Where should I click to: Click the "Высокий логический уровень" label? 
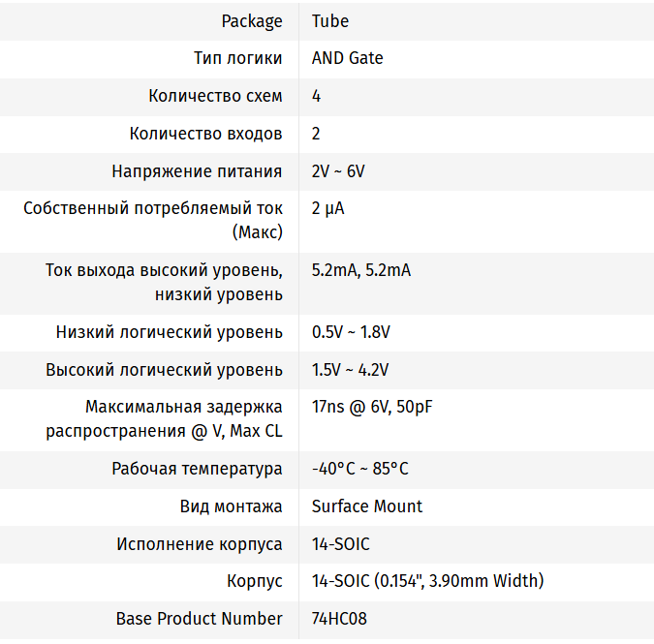coord(164,370)
